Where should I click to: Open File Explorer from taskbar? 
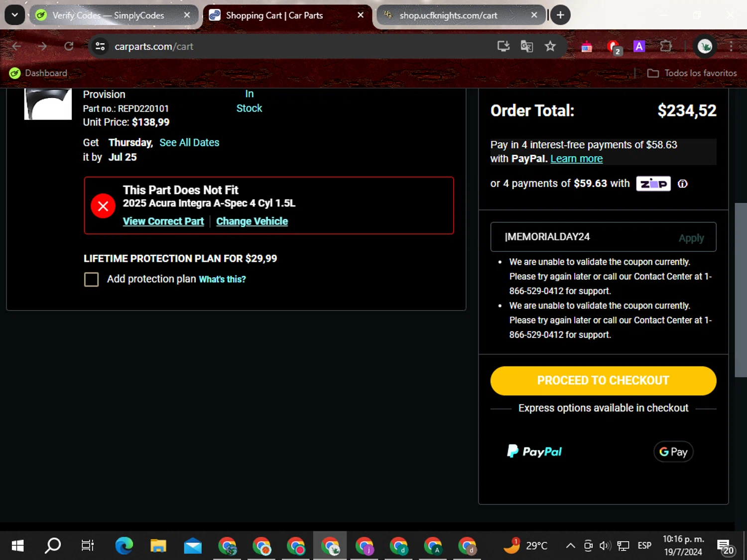[158, 546]
